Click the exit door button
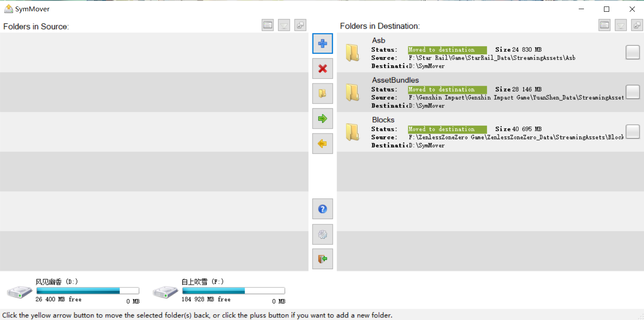Image resolution: width=644 pixels, height=320 pixels. pyautogui.click(x=322, y=259)
